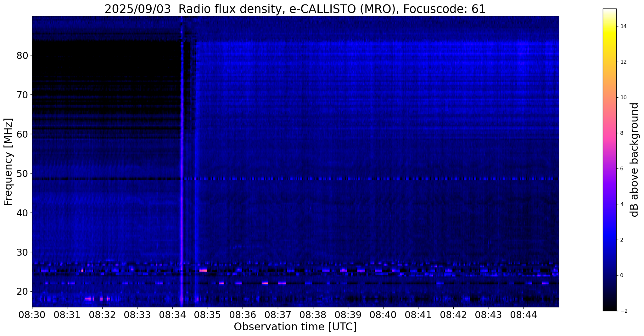644x336 pixels.
Task: Click the 08:41 time tick label
Action: click(x=418, y=315)
